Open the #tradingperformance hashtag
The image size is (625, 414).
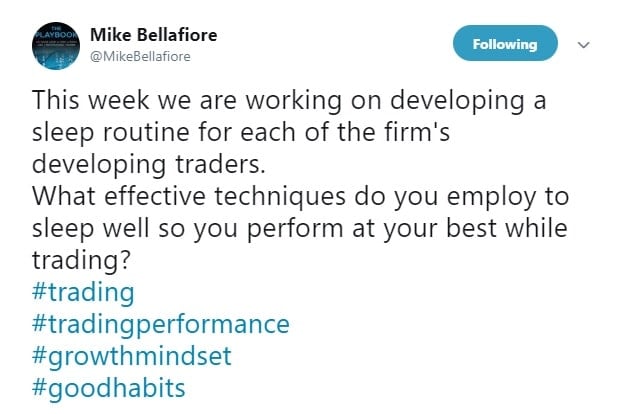coord(161,324)
